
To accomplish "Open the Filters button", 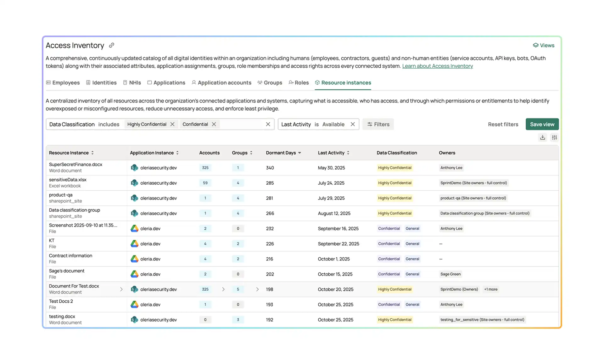I will click(x=378, y=124).
